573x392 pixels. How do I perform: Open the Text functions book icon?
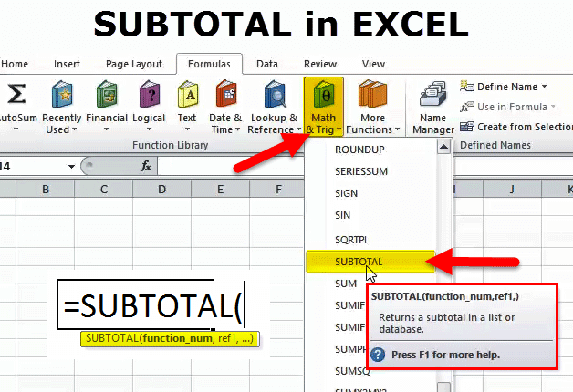(187, 94)
